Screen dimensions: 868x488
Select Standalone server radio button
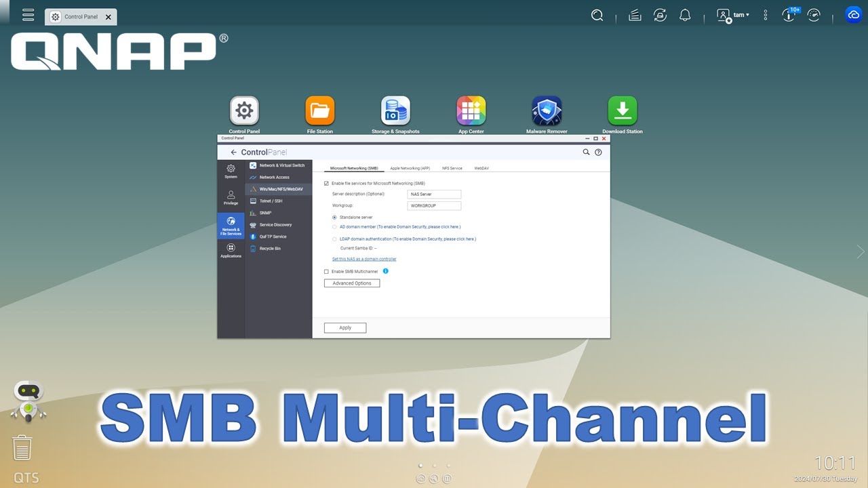pyautogui.click(x=334, y=218)
